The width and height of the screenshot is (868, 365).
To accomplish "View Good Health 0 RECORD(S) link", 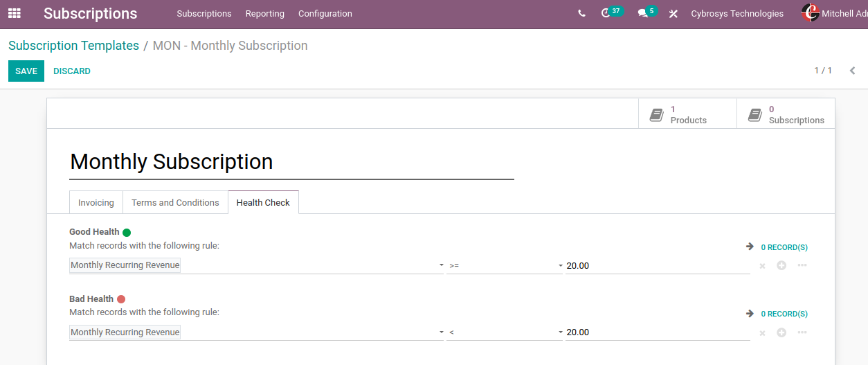I will pos(784,247).
